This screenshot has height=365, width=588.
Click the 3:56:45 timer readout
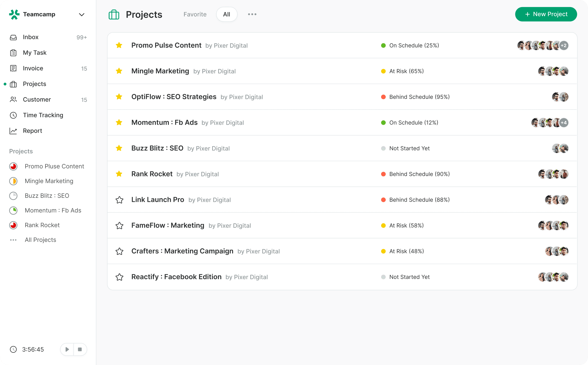click(x=33, y=349)
